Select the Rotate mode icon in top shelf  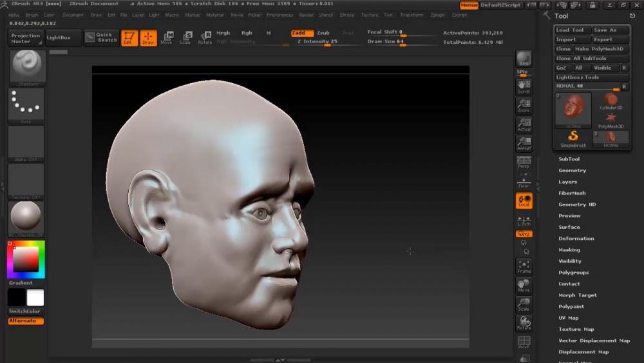click(205, 37)
